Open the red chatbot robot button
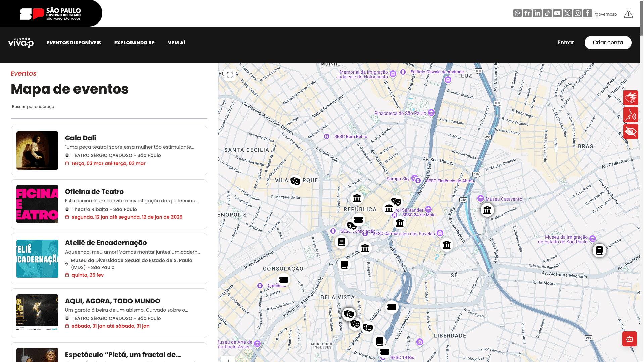 [x=630, y=339]
